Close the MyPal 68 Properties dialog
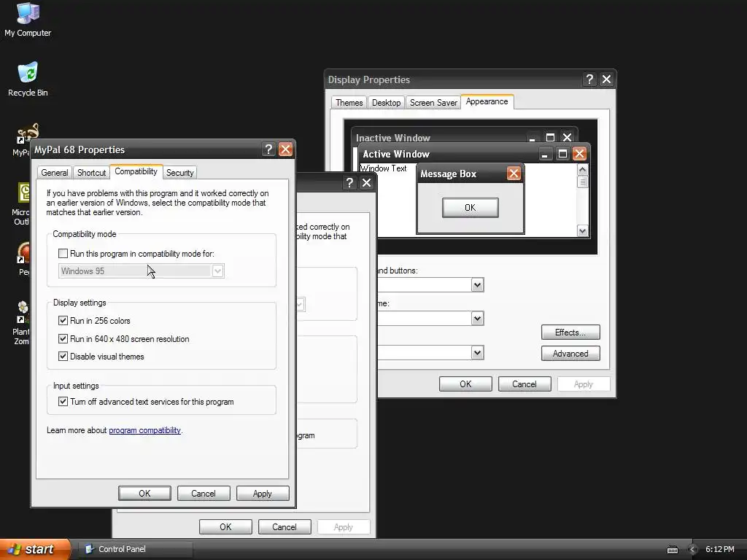Viewport: 747px width, 560px height. click(285, 149)
